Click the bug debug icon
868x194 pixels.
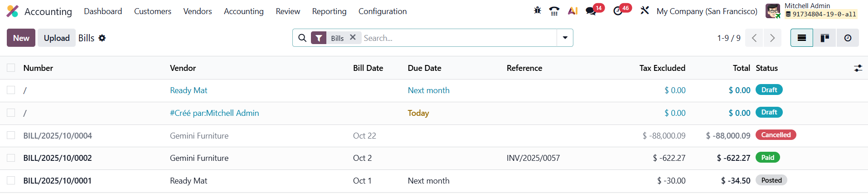pyautogui.click(x=538, y=10)
